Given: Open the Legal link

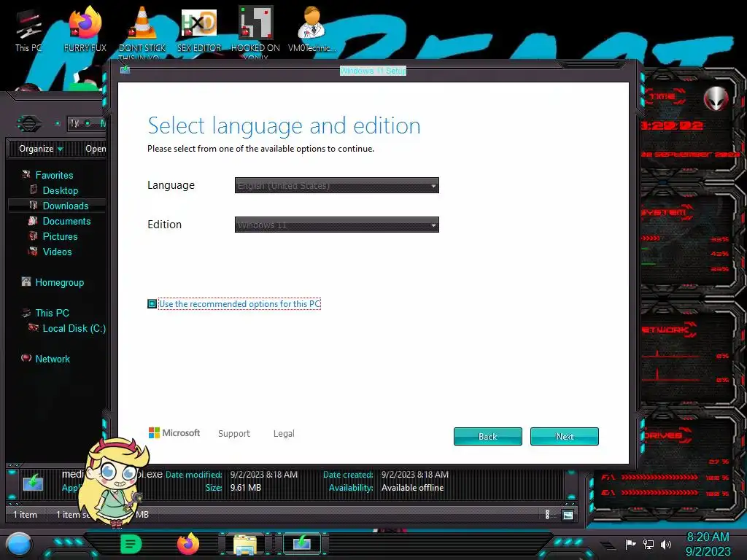Looking at the screenshot, I should click(x=284, y=433).
